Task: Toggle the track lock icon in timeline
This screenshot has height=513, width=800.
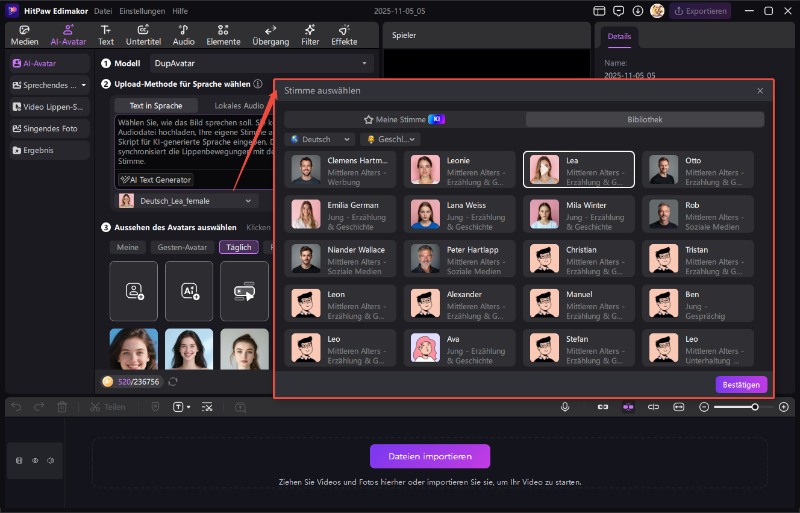Action: coord(18,460)
